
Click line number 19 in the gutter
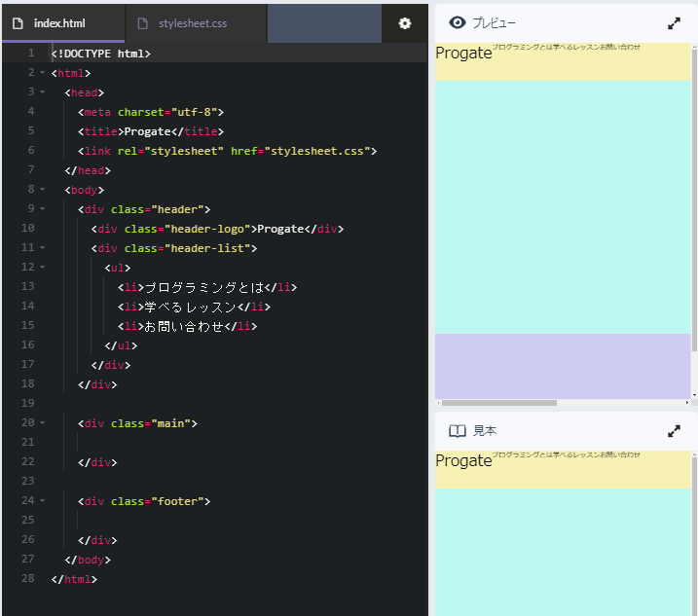[27, 403]
